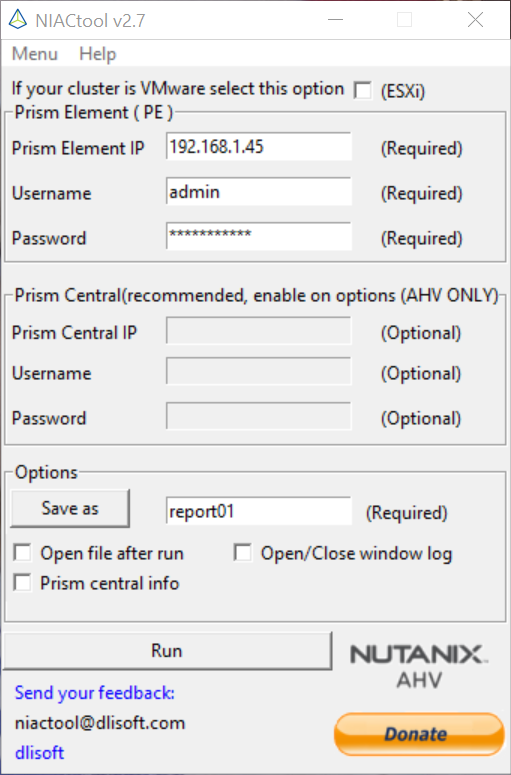Focus the Prism Element IP field
The width and height of the screenshot is (511, 775).
(x=258, y=146)
